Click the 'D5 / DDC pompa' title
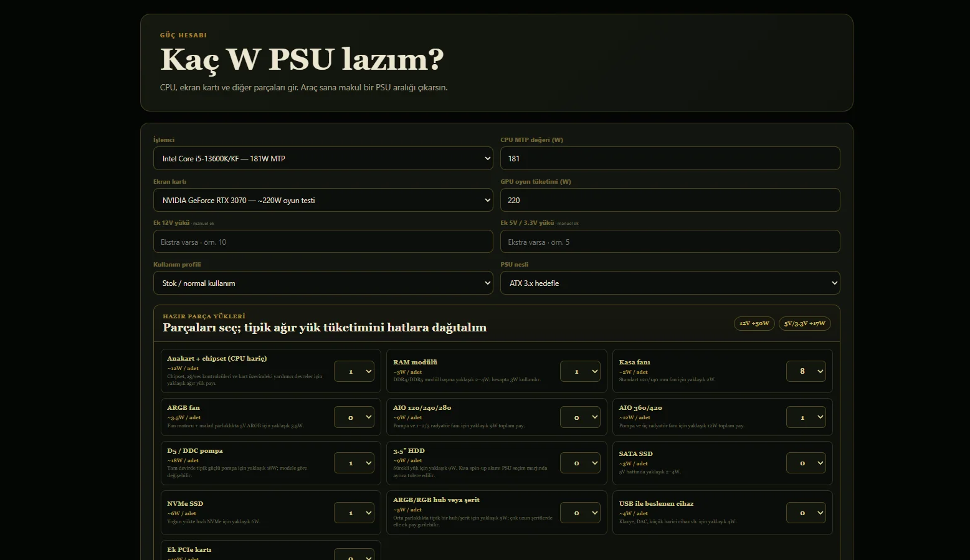The image size is (970, 560). (194, 450)
